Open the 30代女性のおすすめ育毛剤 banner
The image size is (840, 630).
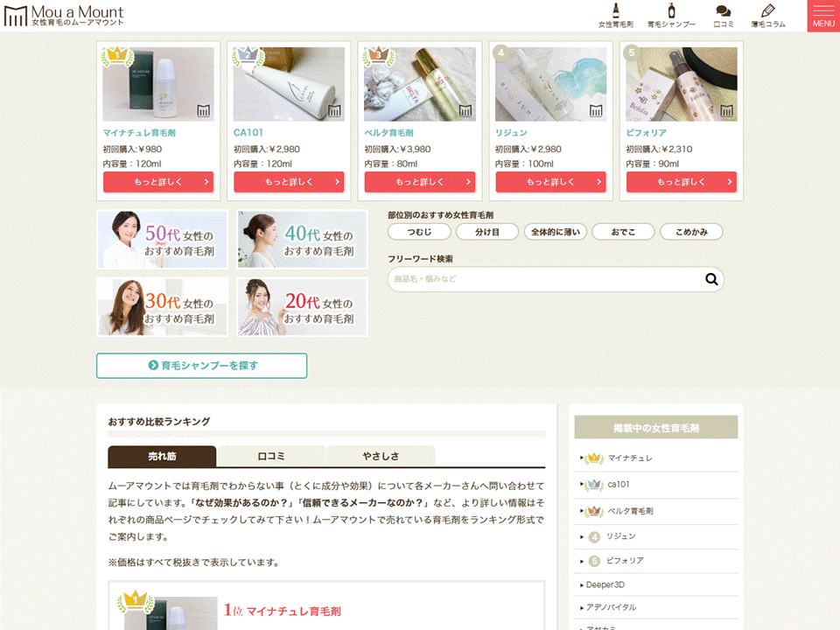163,307
